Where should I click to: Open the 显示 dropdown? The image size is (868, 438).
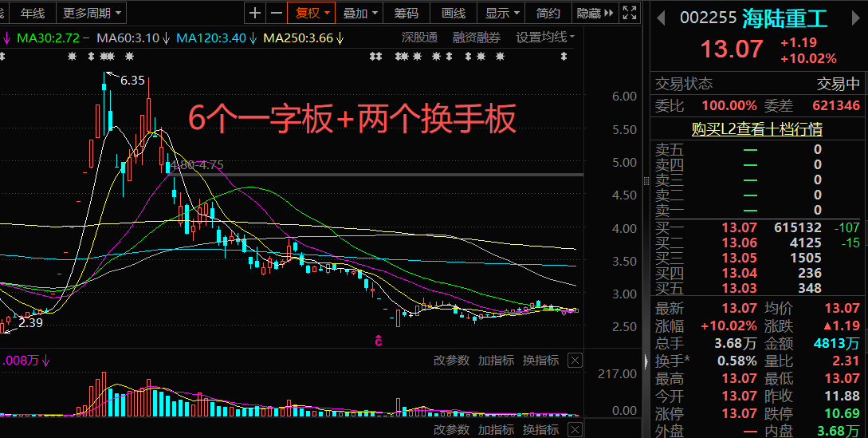tap(501, 13)
